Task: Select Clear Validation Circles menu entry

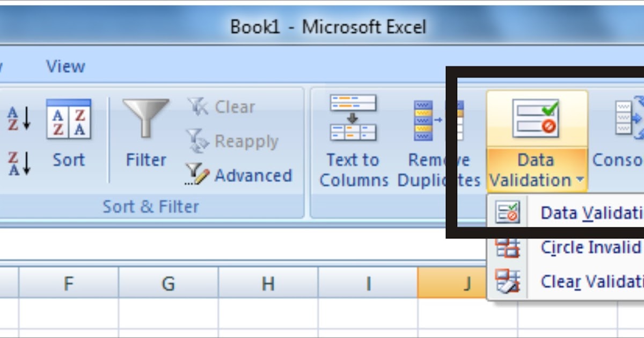Action: [x=566, y=281]
